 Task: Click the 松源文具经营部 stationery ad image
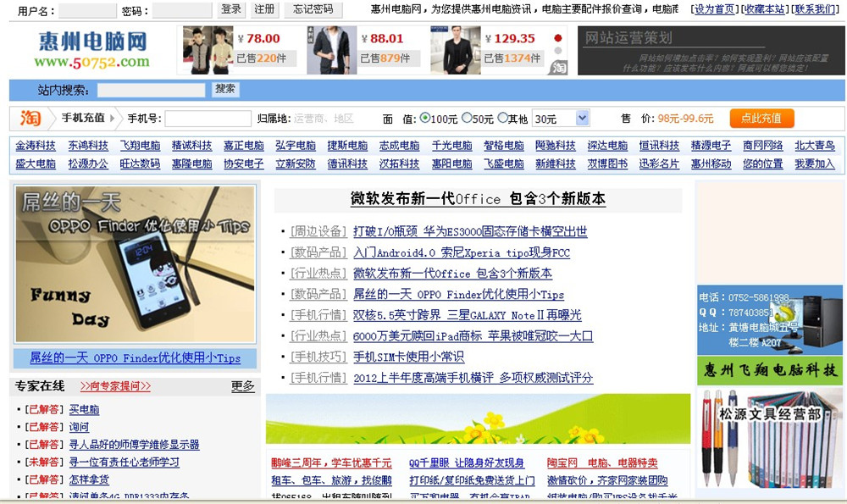click(770, 437)
